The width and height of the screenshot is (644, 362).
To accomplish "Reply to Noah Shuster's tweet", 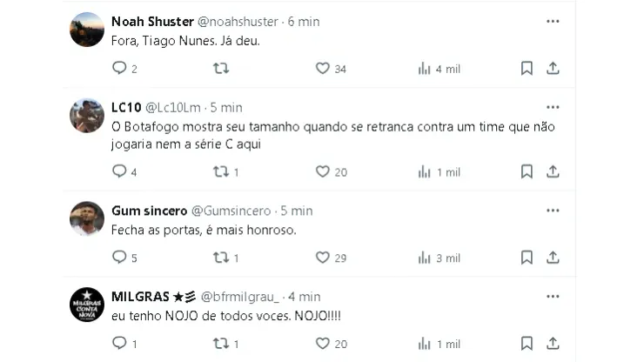I will pos(120,69).
